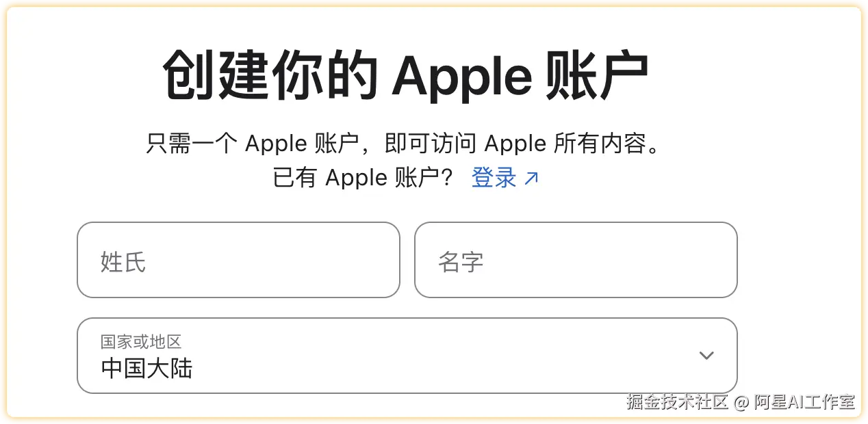Click the 名字 placeholder text
868x424 pixels.
pos(461,261)
